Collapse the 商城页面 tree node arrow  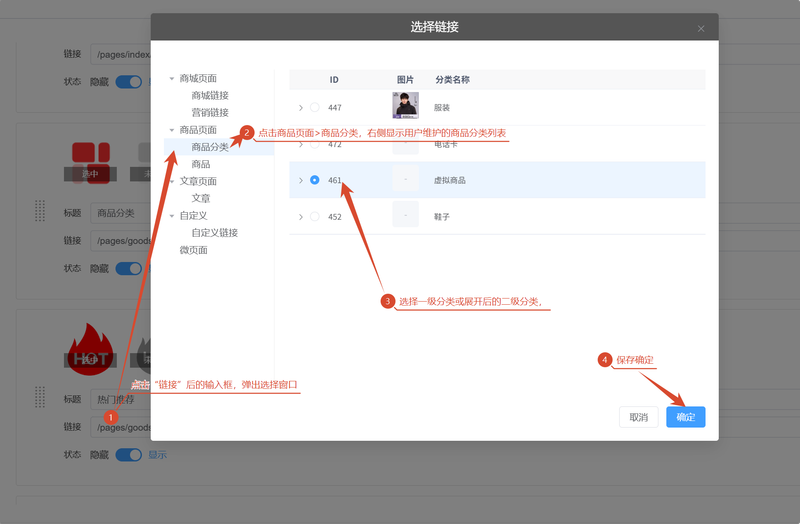171,79
